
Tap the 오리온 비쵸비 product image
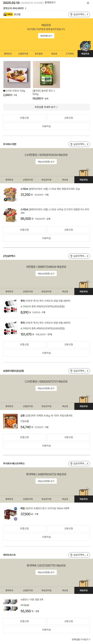17,75
